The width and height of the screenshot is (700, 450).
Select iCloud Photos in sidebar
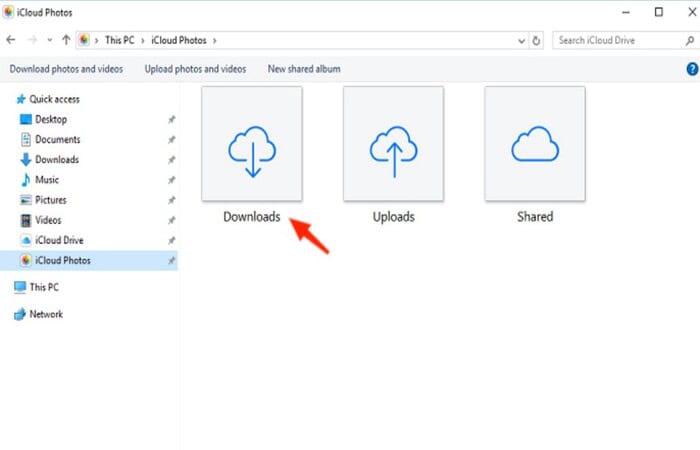[x=65, y=260]
